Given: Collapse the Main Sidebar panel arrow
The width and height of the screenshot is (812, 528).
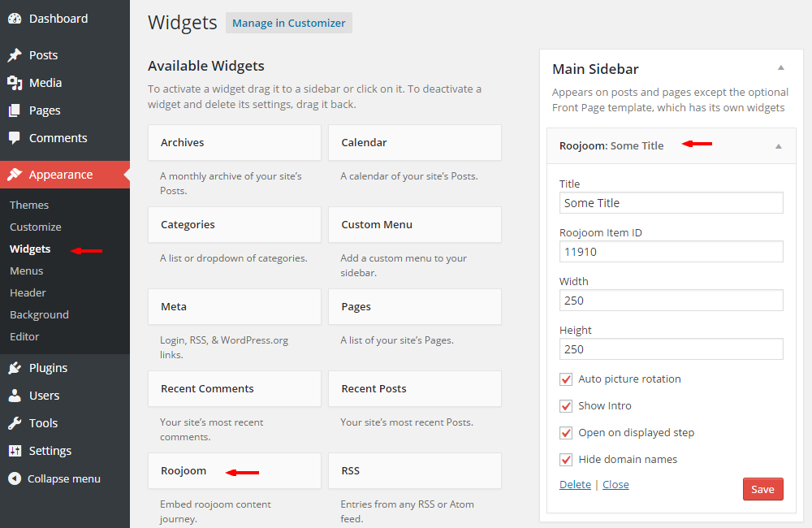Looking at the screenshot, I should tap(781, 68).
